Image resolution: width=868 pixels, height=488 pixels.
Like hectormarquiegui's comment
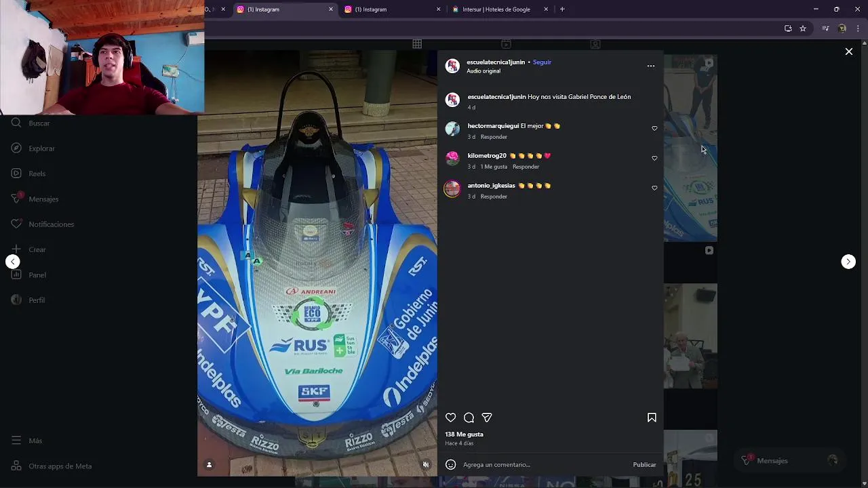click(x=654, y=128)
